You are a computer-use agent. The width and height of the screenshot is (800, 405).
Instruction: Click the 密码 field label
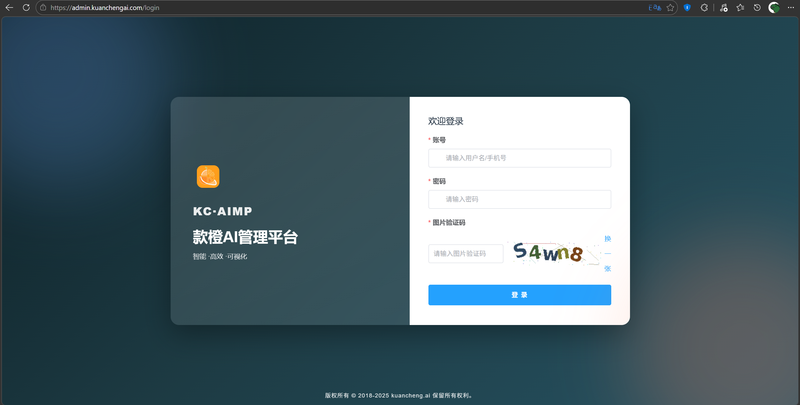pos(439,181)
